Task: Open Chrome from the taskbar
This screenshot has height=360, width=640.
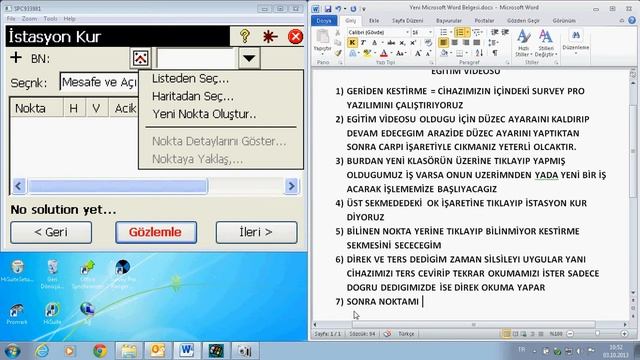Action: coord(100,351)
